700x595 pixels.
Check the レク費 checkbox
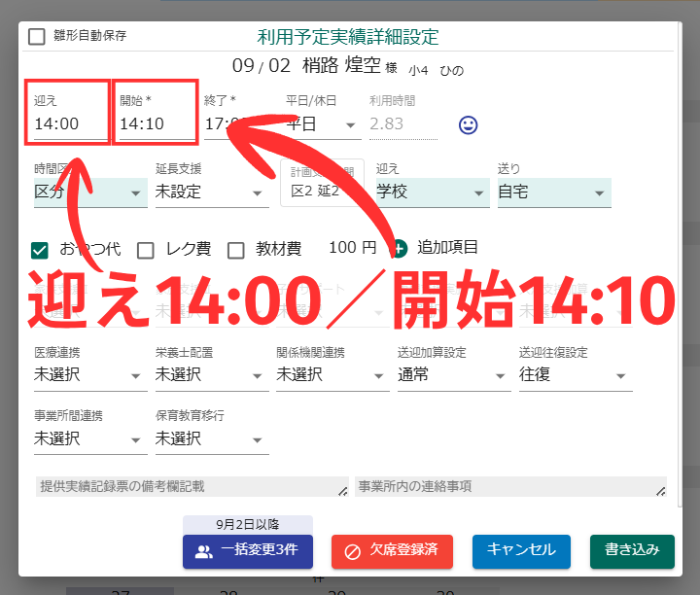(x=146, y=251)
